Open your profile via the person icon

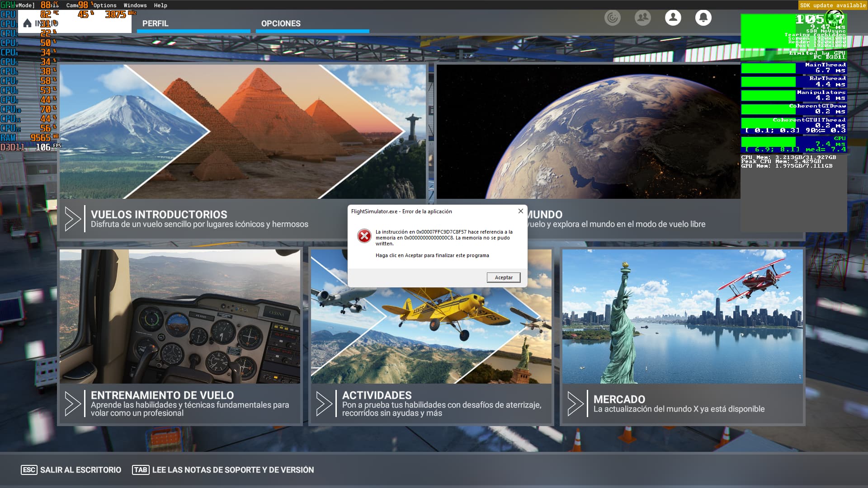point(673,18)
